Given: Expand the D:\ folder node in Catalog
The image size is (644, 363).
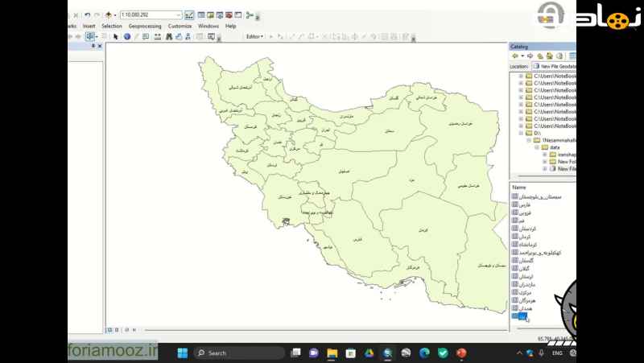Looking at the screenshot, I should click(521, 133).
